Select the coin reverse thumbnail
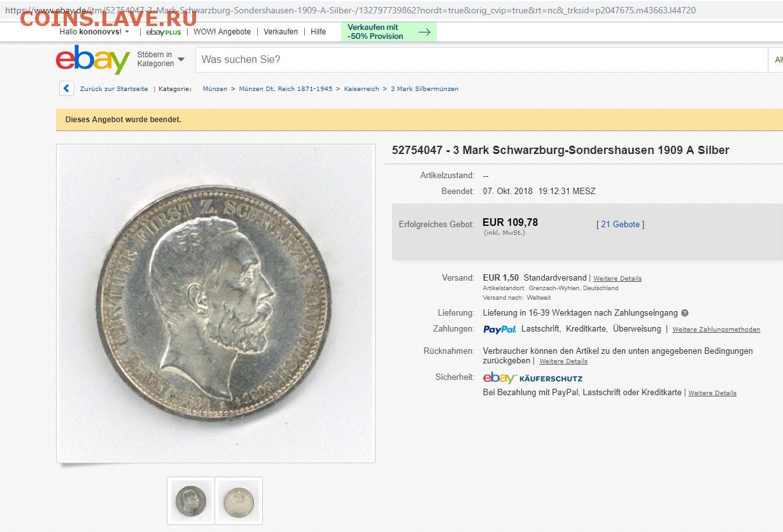Viewport: 783px width, 532px height. point(239,501)
